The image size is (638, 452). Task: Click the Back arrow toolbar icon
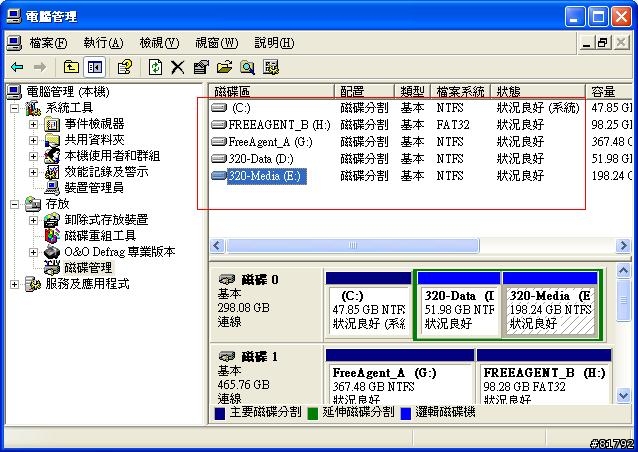pos(17,67)
